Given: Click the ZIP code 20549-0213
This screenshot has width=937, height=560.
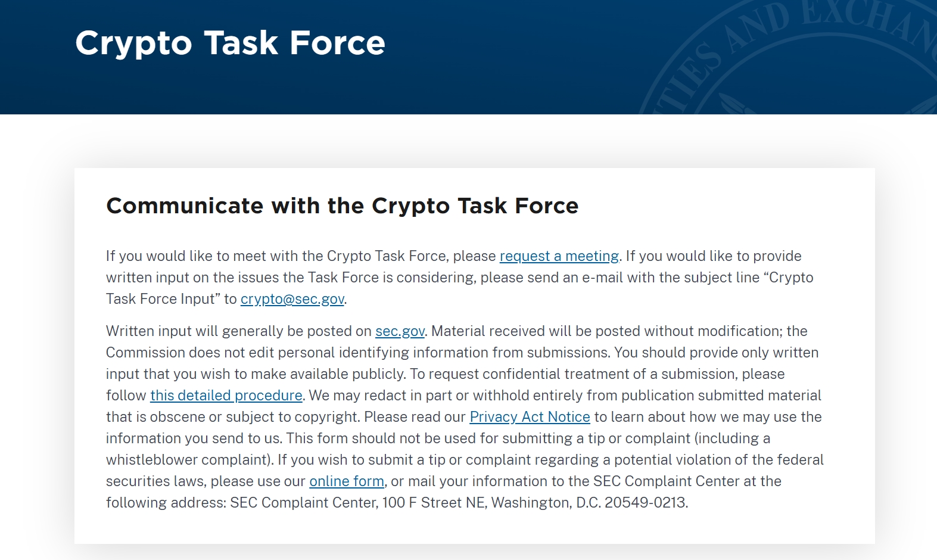Looking at the screenshot, I should point(645,503).
